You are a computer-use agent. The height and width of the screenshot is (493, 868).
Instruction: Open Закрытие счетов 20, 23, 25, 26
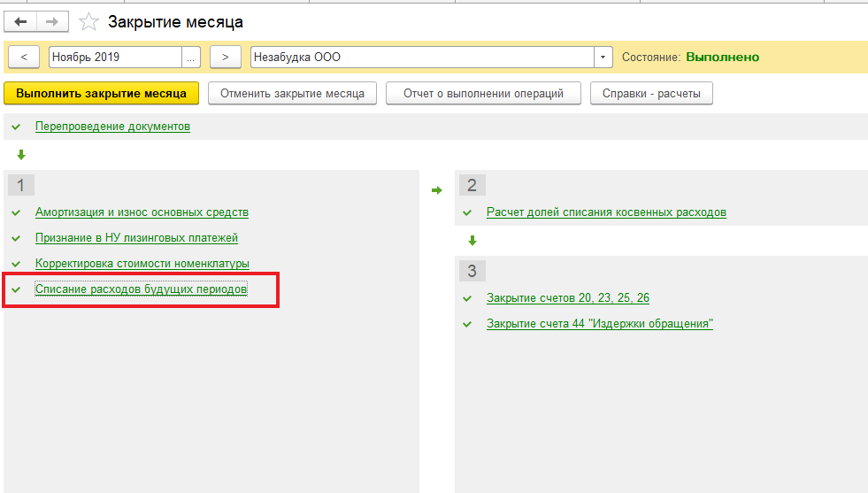tap(568, 298)
